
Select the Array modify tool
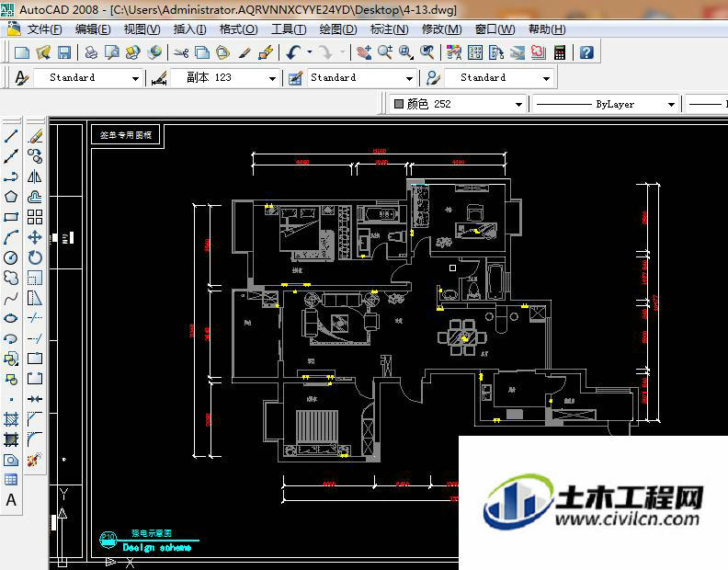(x=35, y=217)
